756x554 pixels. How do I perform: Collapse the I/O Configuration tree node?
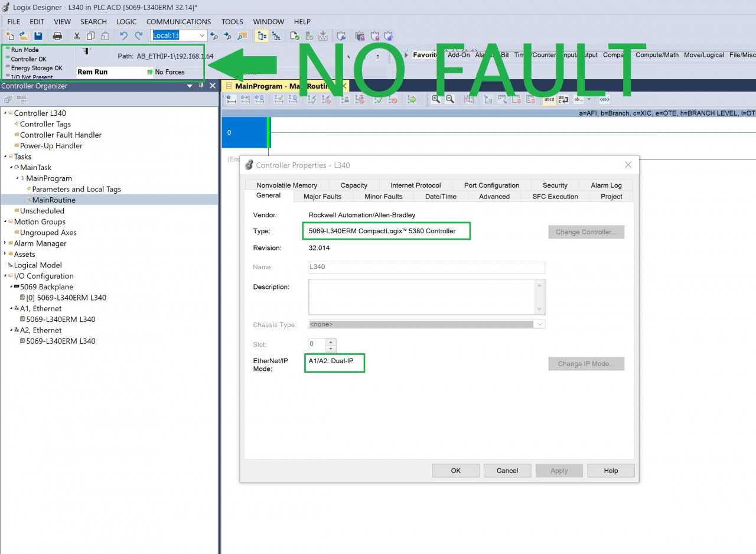coord(5,276)
